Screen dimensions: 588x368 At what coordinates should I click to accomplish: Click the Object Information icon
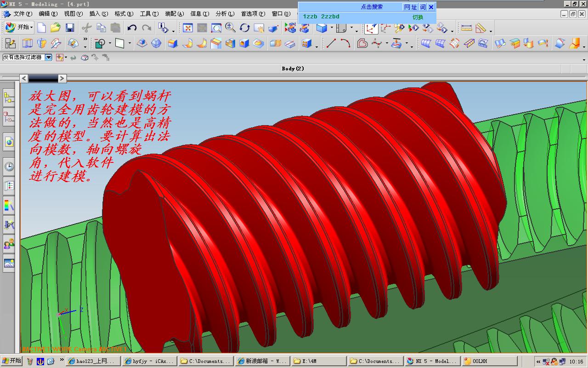coord(162,28)
